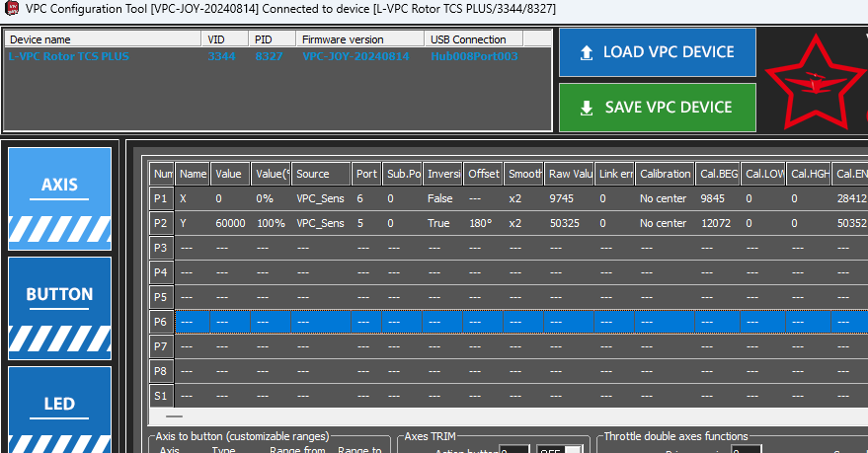Screen dimensions: 868x453
Task: Click the Raw Value column header
Action: click(569, 174)
